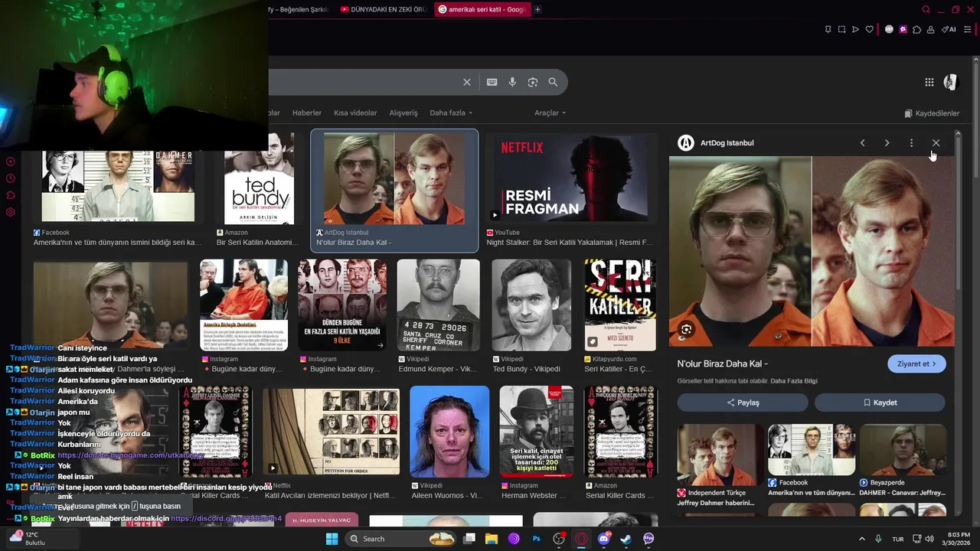Open Photoshop from the taskbar
980x551 pixels.
[537, 539]
